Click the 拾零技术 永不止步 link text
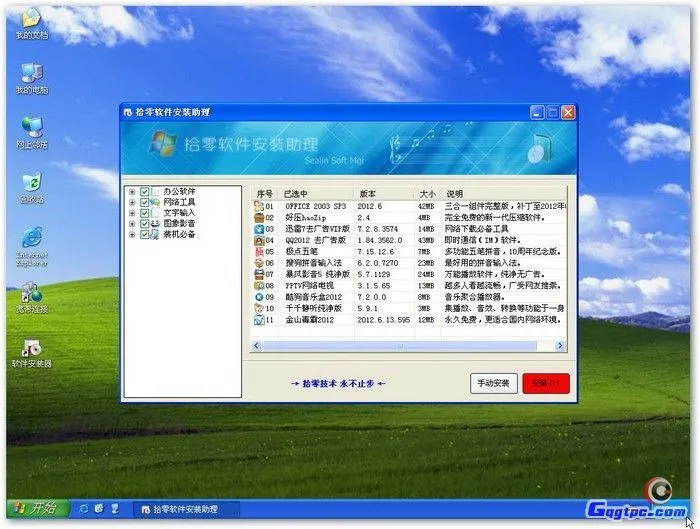Viewport: 700px width, 529px height. [338, 383]
